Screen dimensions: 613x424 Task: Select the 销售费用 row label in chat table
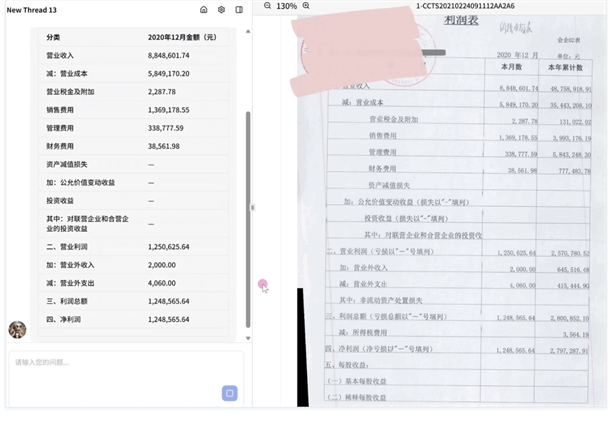(x=60, y=110)
